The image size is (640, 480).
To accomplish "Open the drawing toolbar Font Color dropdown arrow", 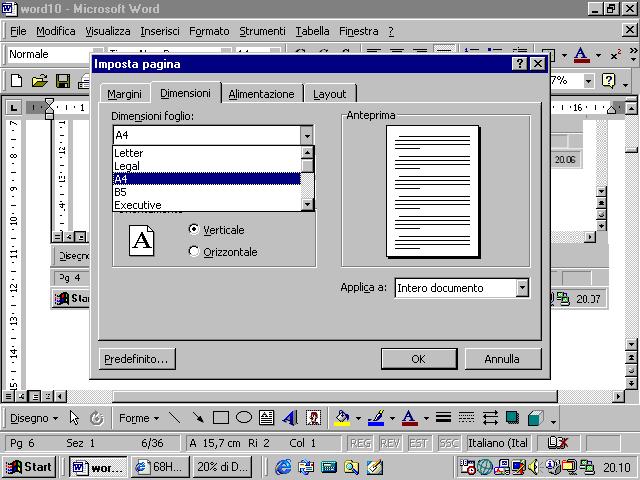I will tap(426, 418).
